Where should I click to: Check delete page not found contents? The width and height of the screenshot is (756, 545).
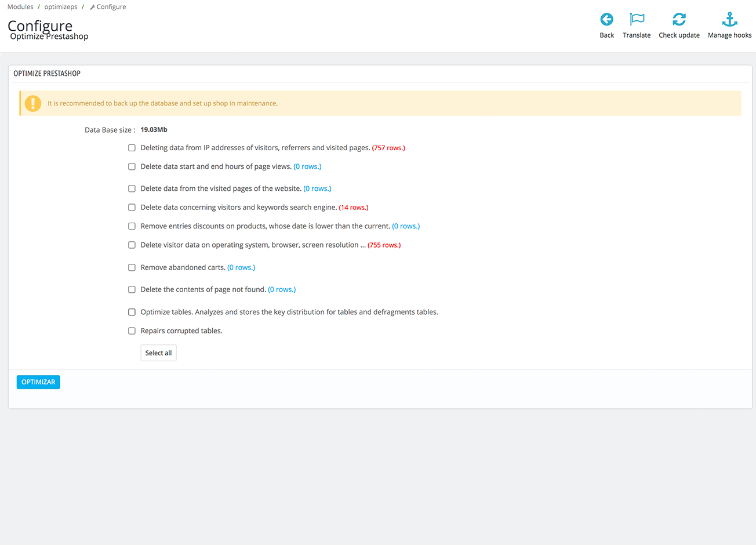(x=132, y=289)
